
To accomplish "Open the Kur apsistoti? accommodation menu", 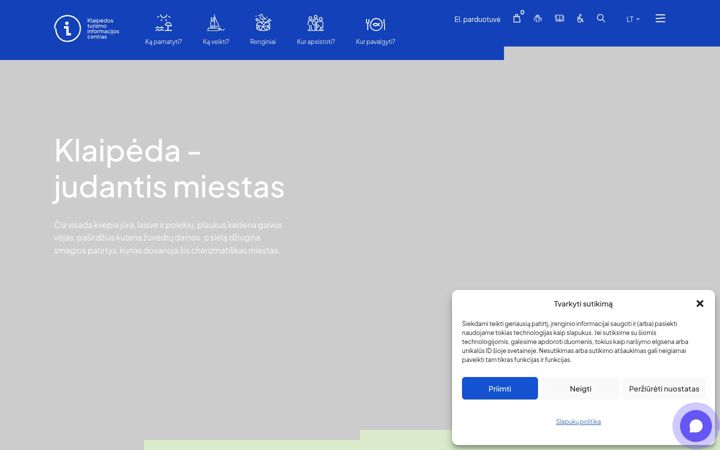I will click(315, 29).
